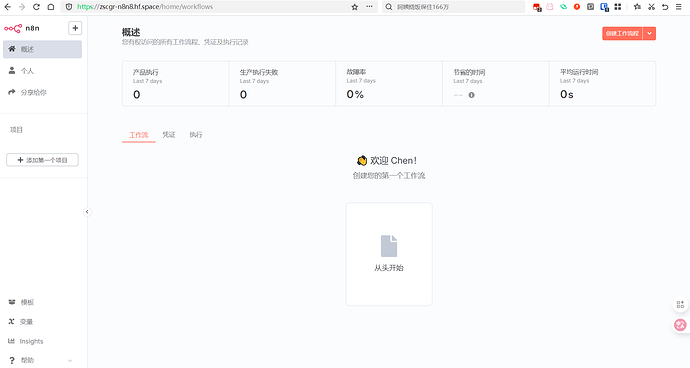Click the browser forward arrow
The width and height of the screenshot is (690, 368).
tap(22, 7)
